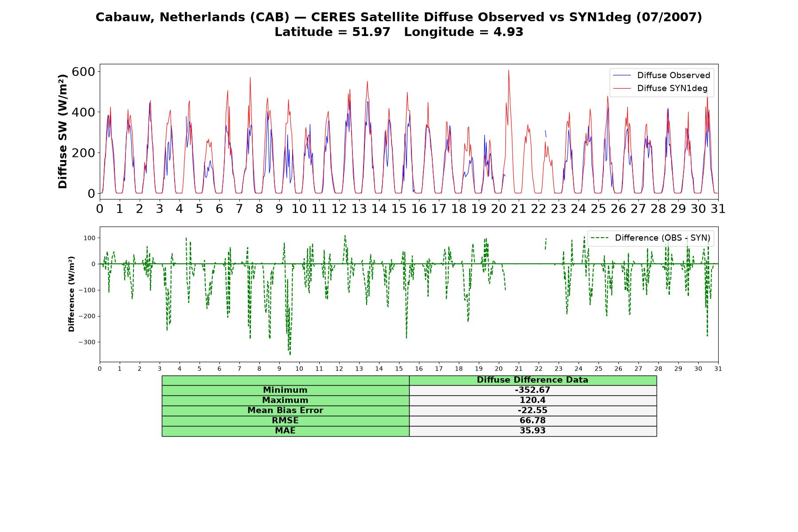Click the Difference (OBS - SYN) legend label

point(662,238)
